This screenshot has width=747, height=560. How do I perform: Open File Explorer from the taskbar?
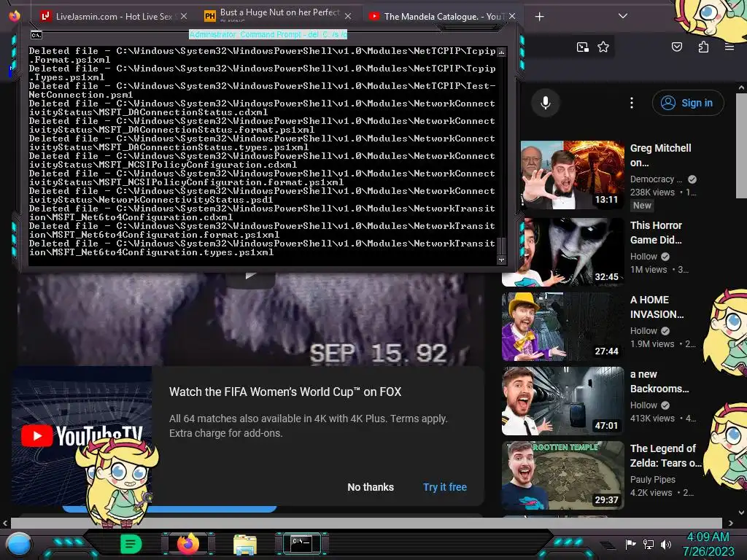(x=245, y=545)
